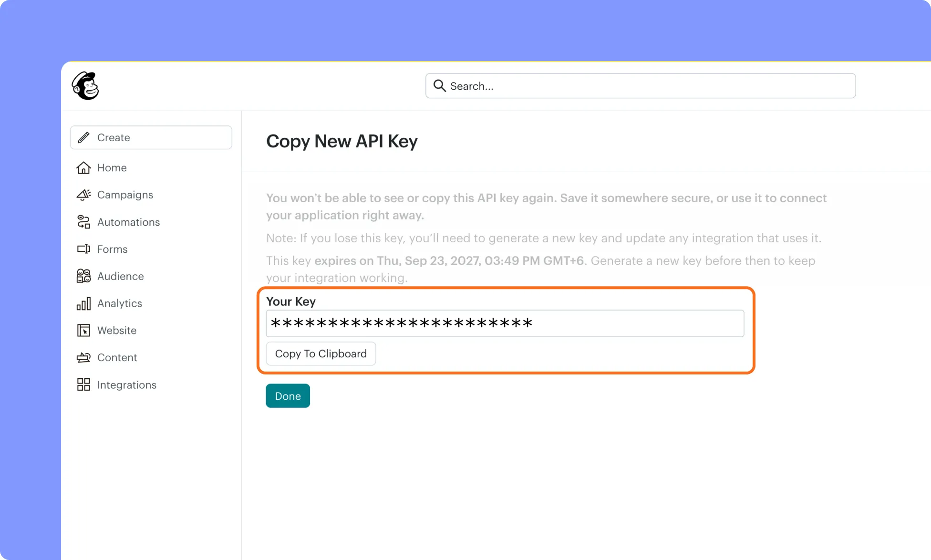Open the Home menu item
The width and height of the screenshot is (931, 560).
(x=112, y=167)
